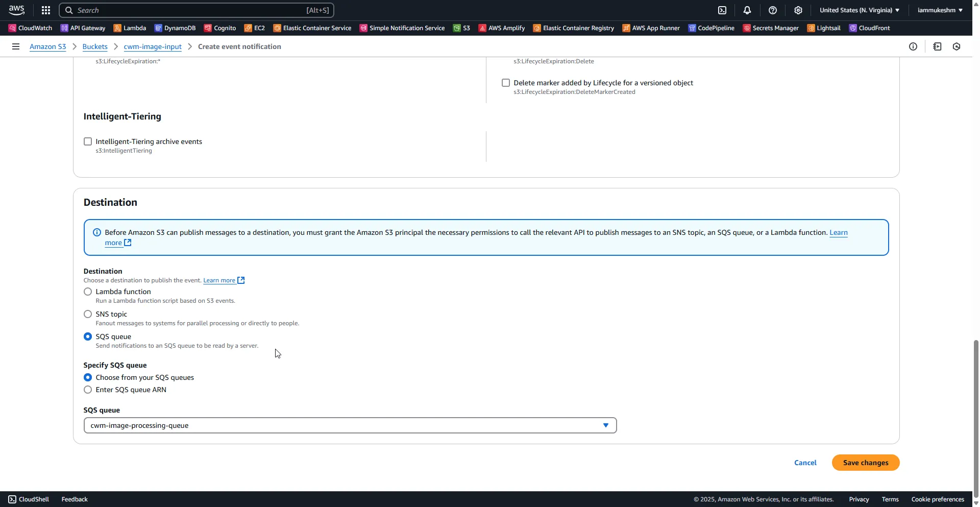
Task: Open the Secrets Manager shortcut
Action: coord(770,28)
